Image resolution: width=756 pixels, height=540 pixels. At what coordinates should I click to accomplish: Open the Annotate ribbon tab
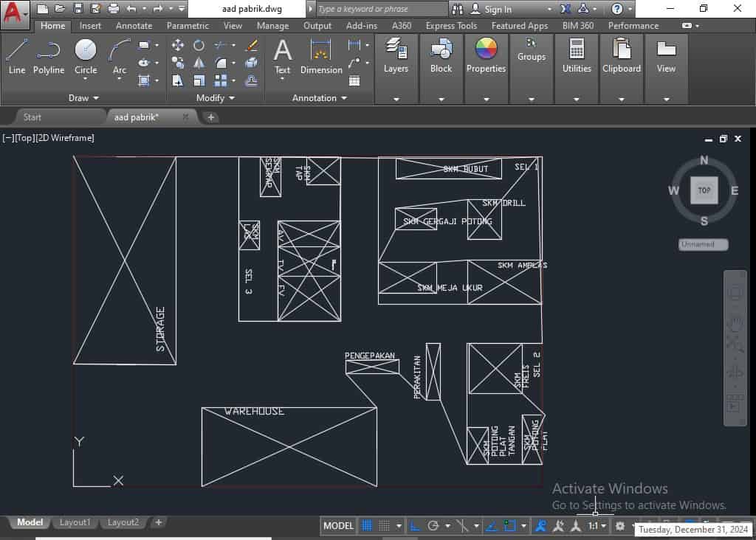pyautogui.click(x=134, y=25)
